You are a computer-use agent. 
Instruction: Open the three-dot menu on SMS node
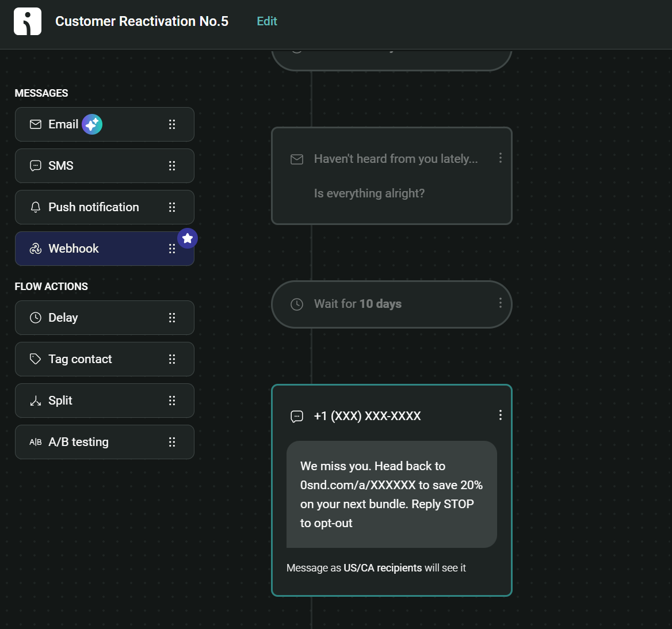click(500, 414)
